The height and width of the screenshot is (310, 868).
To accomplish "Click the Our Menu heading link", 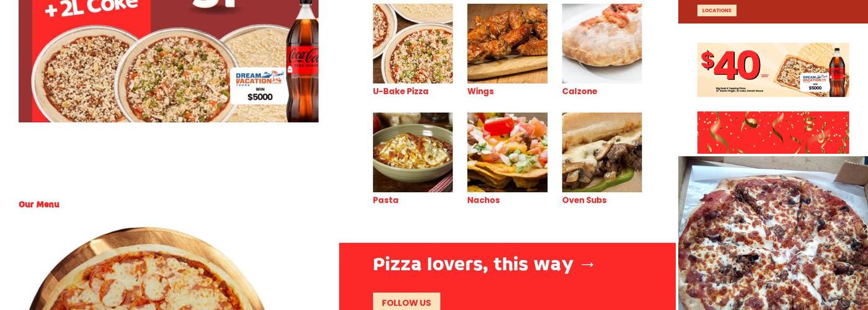I will coord(39,205).
